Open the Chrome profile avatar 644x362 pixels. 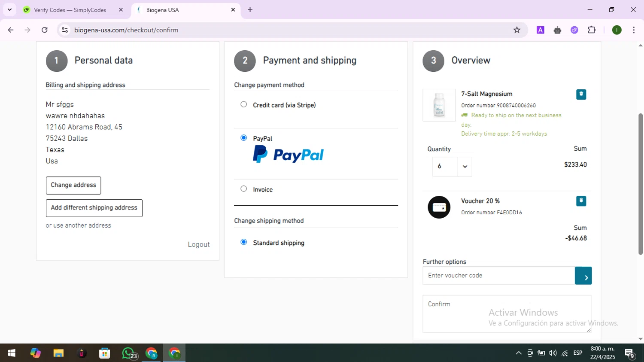[x=617, y=30]
